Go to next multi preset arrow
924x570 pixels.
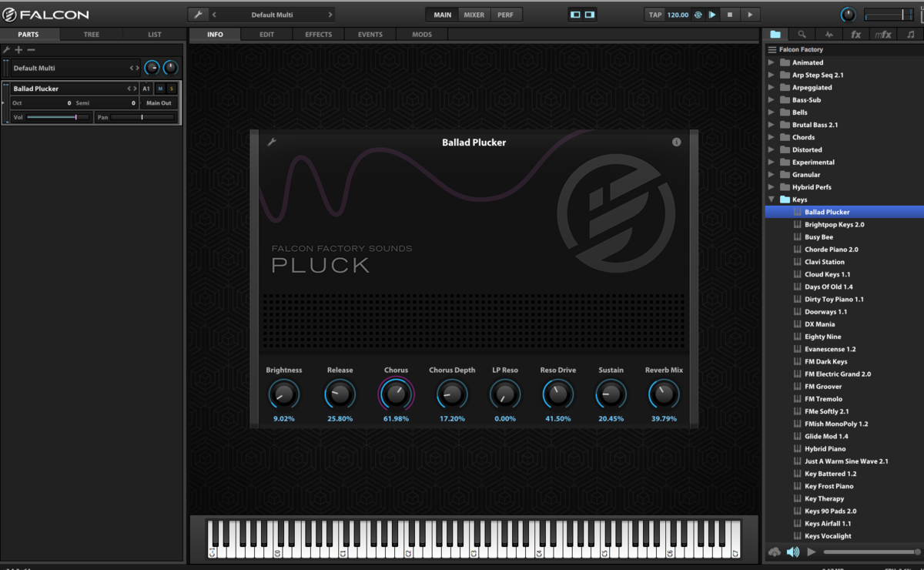point(330,15)
